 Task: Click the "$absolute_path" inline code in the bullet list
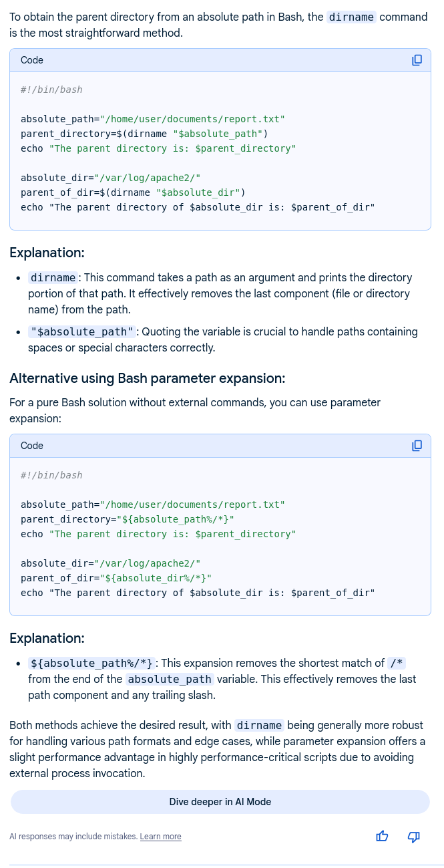[83, 332]
